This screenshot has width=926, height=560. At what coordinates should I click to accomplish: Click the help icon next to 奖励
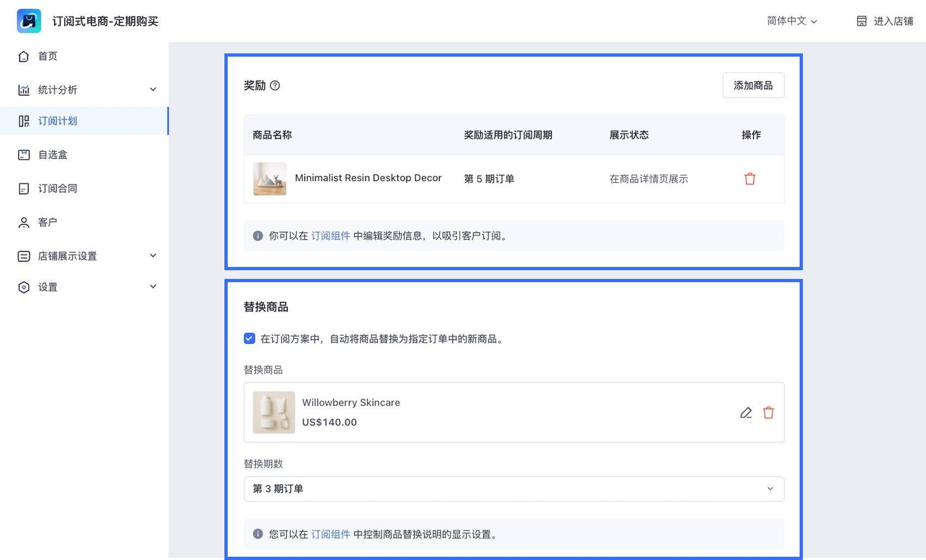(x=275, y=86)
